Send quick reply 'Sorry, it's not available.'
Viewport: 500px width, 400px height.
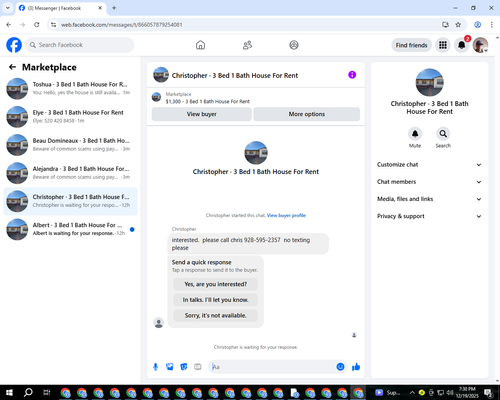[215, 315]
